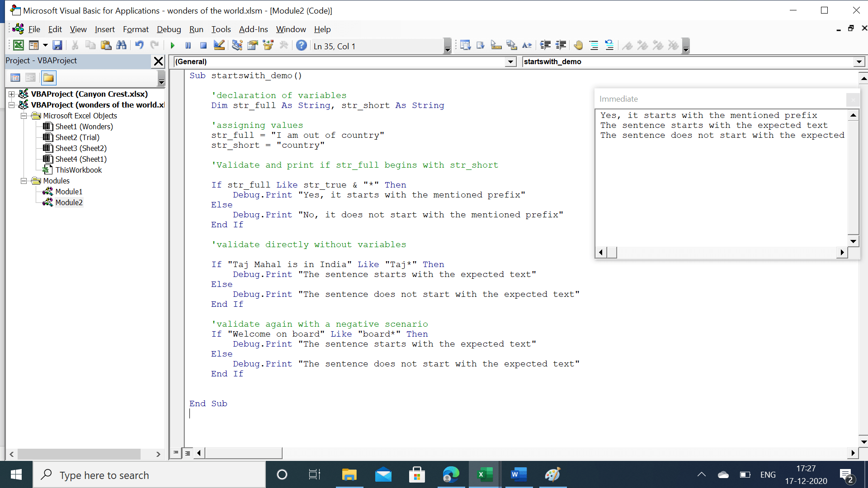Click the Run Sub green play icon
The width and height of the screenshot is (868, 488).
coord(172,46)
